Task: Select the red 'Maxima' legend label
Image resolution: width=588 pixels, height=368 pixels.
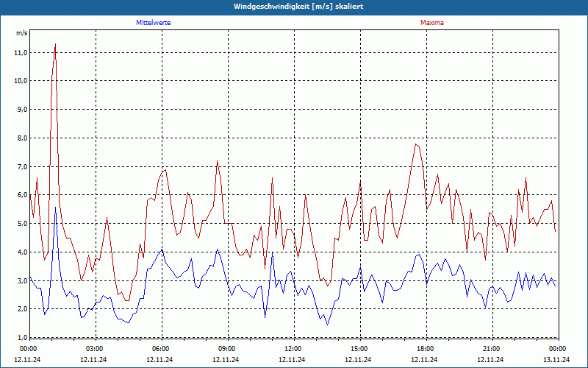Action: click(x=432, y=23)
